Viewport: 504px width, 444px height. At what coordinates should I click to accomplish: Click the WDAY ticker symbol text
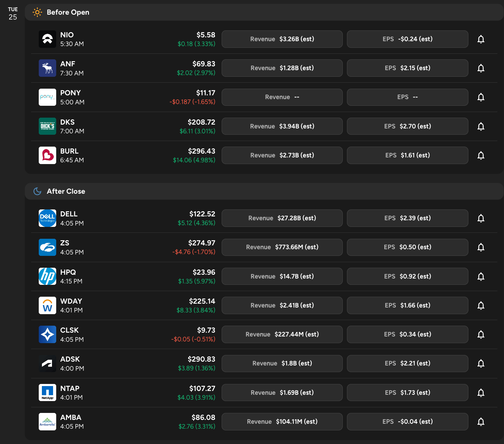point(71,301)
